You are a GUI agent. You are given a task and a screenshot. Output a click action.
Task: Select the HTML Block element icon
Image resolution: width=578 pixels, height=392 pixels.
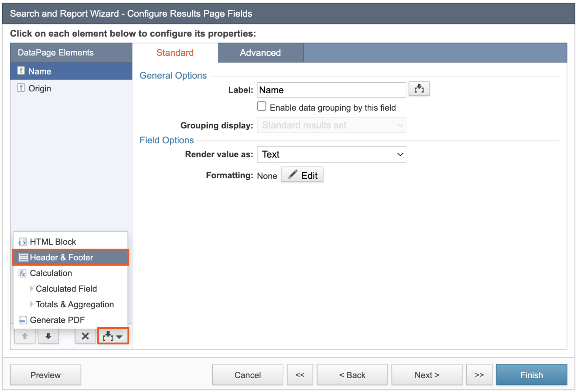(x=23, y=242)
